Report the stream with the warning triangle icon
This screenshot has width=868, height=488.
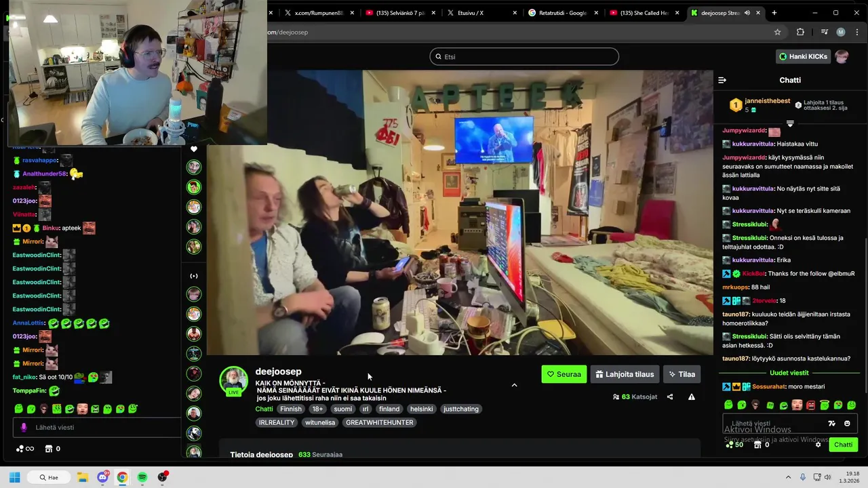pos(692,396)
